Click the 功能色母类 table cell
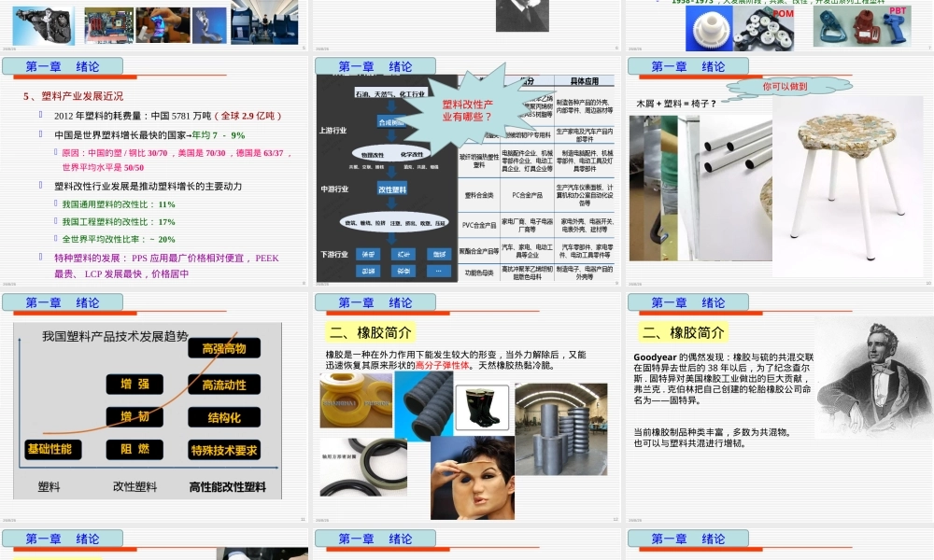This screenshot has height=560, width=934. 479,273
